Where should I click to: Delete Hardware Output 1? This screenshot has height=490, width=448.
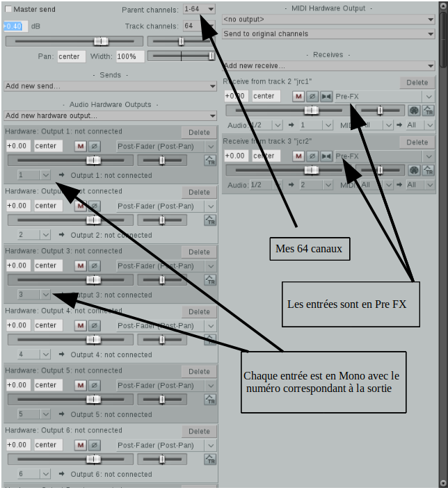[199, 133]
